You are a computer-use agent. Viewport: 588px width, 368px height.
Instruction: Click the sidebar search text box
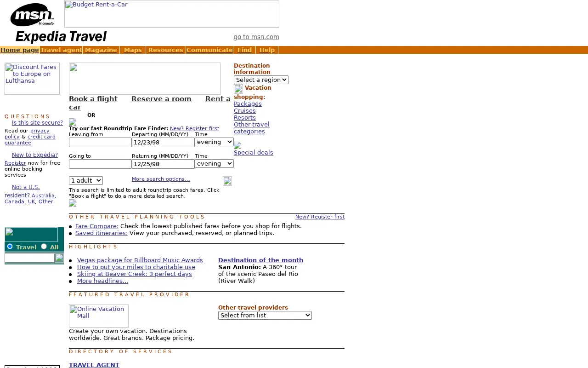[30, 258]
